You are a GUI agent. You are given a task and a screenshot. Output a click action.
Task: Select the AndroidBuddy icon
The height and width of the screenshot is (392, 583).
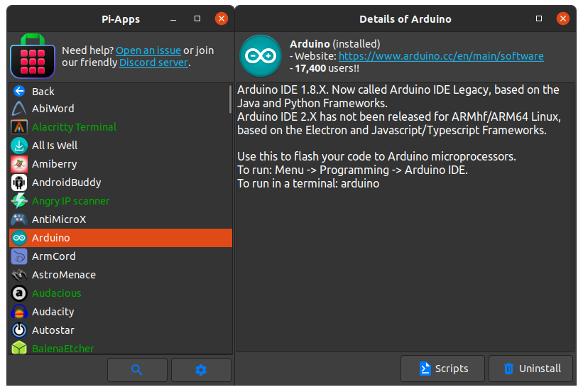[19, 183]
